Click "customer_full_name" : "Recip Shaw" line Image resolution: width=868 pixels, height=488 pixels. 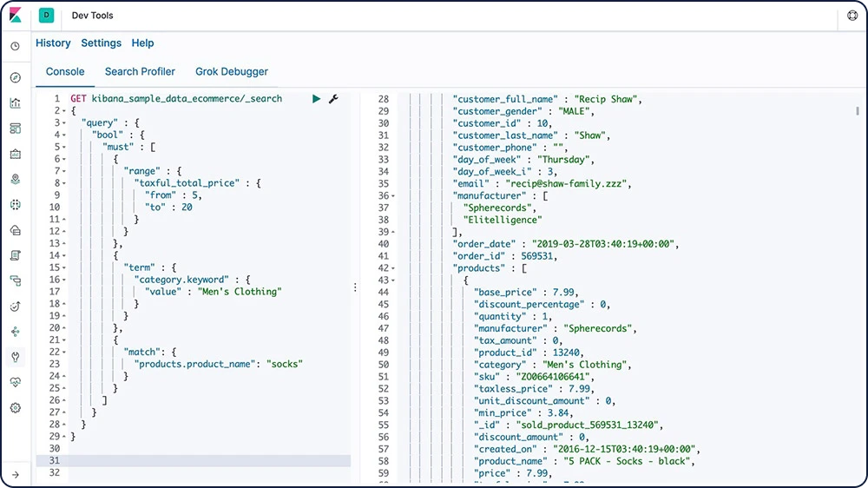(548, 99)
